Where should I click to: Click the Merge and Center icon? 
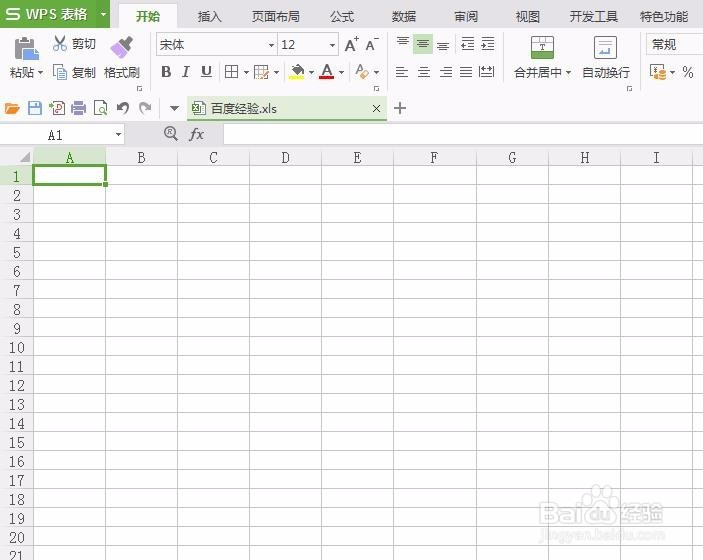coord(542,47)
